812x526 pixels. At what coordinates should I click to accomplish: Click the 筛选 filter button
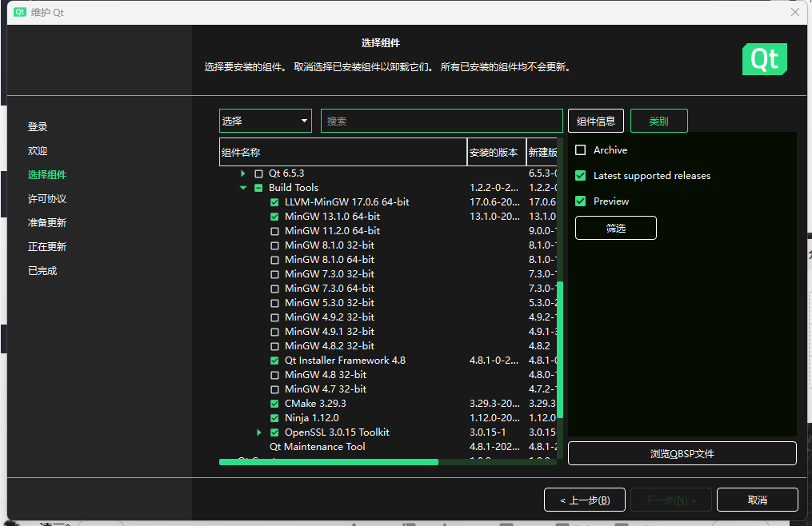click(616, 228)
